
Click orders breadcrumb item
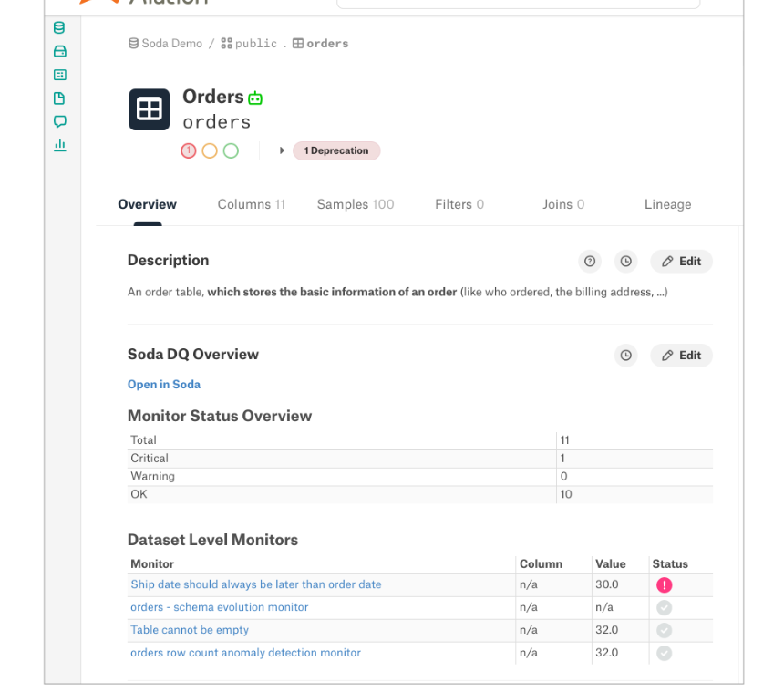321,44
